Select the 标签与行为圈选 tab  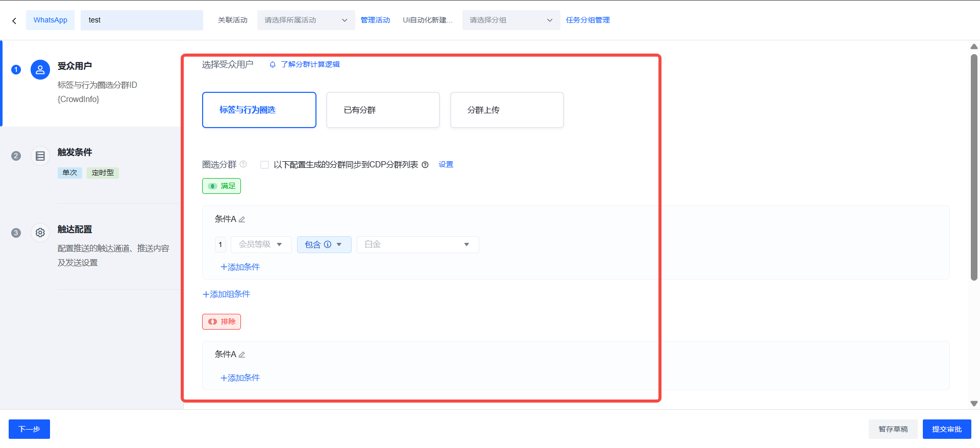pyautogui.click(x=259, y=110)
